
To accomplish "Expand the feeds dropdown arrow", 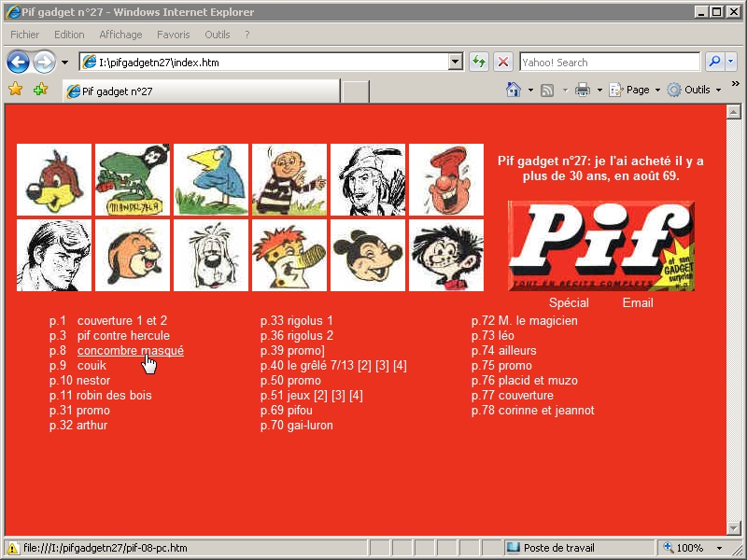I will pyautogui.click(x=565, y=90).
